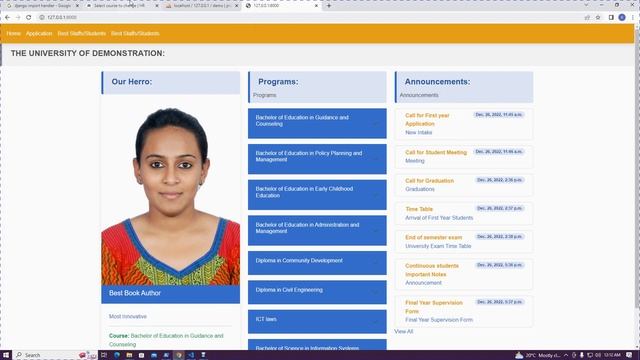Bookmark this page with the star icon
The image size is (640, 360).
pos(598,17)
